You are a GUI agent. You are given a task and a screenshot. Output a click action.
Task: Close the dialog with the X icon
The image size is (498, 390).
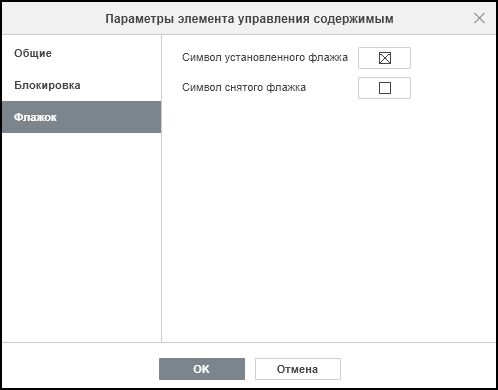479,18
